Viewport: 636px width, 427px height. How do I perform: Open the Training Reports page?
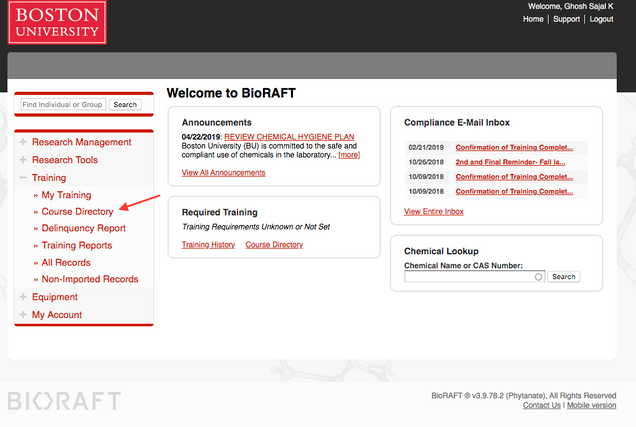(77, 245)
